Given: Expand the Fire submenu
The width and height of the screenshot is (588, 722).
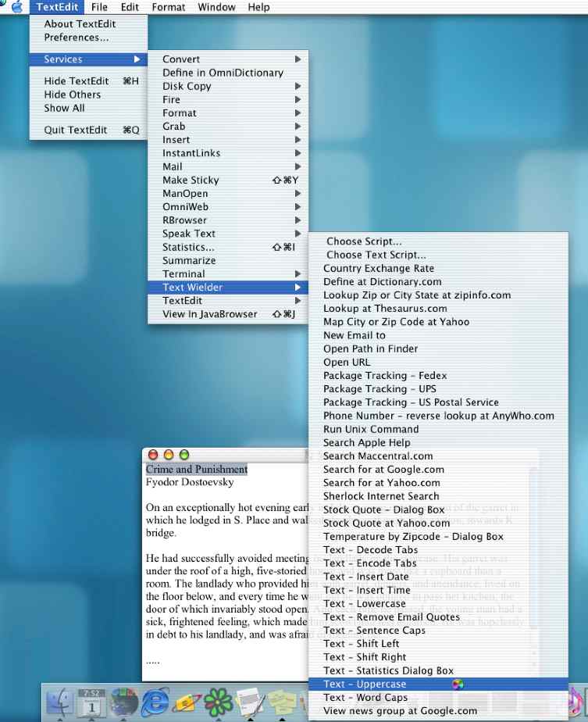Looking at the screenshot, I should 228,99.
